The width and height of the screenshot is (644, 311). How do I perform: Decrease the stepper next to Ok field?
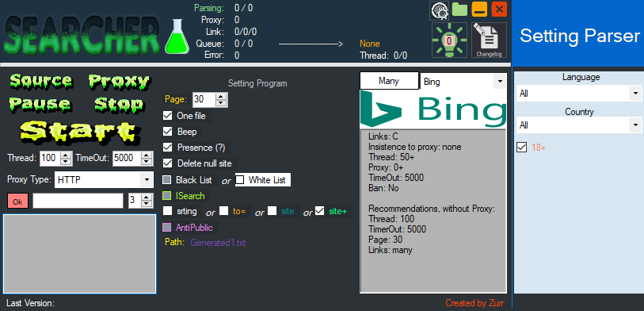(x=147, y=204)
